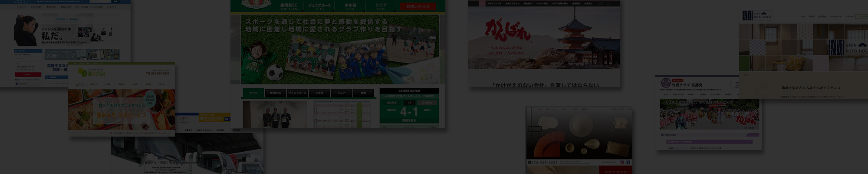Select the 少年団 news filter tab
868x174 pixels.
click(319, 93)
